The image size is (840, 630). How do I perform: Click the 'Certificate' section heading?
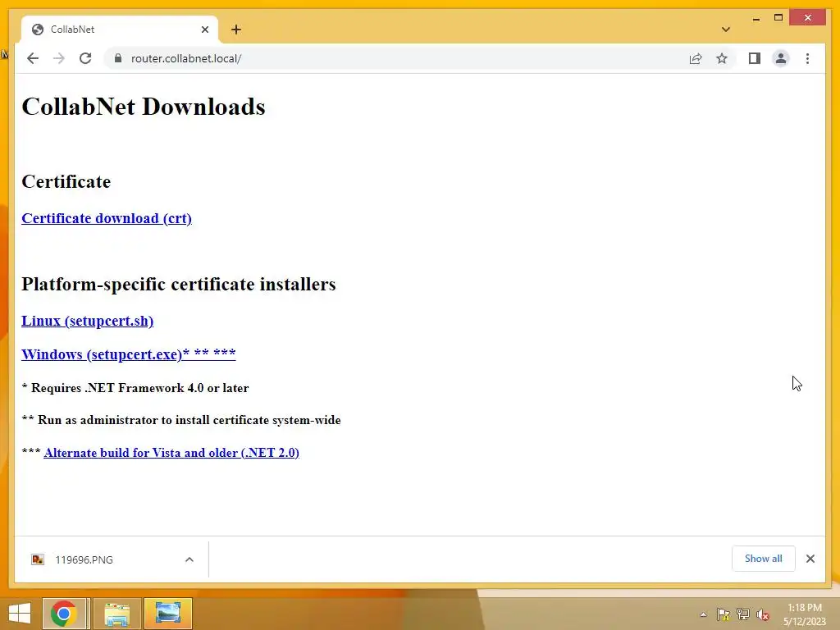(x=66, y=181)
